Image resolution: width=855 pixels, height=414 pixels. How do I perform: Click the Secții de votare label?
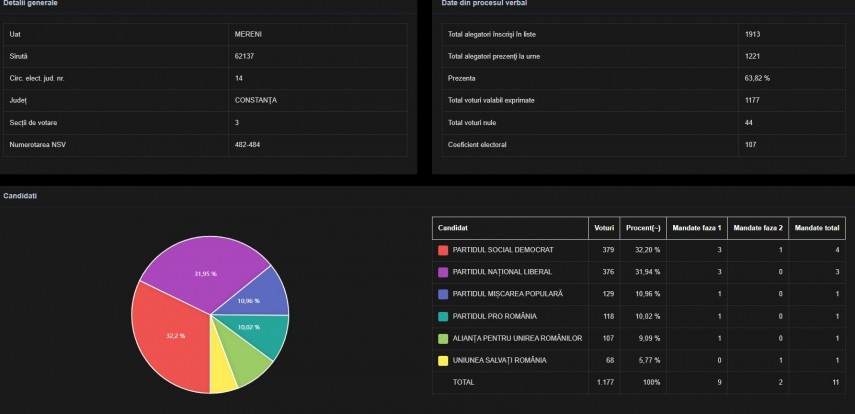[x=33, y=123]
